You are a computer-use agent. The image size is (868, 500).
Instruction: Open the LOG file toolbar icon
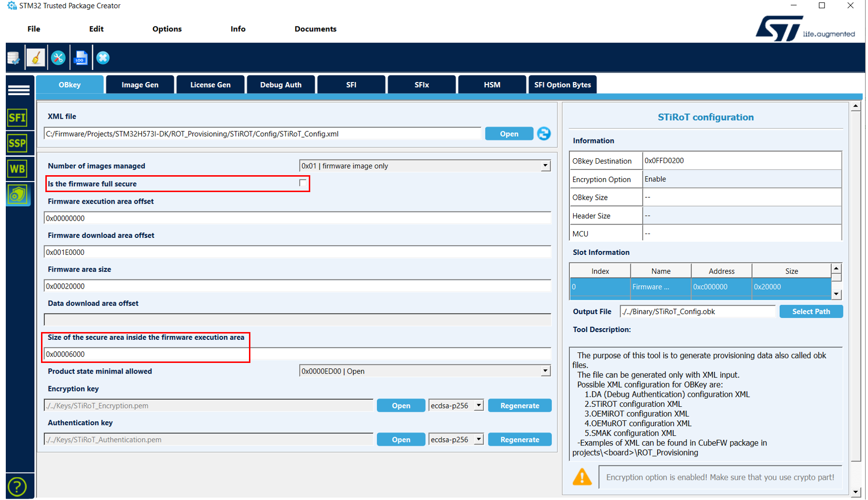[x=81, y=58]
